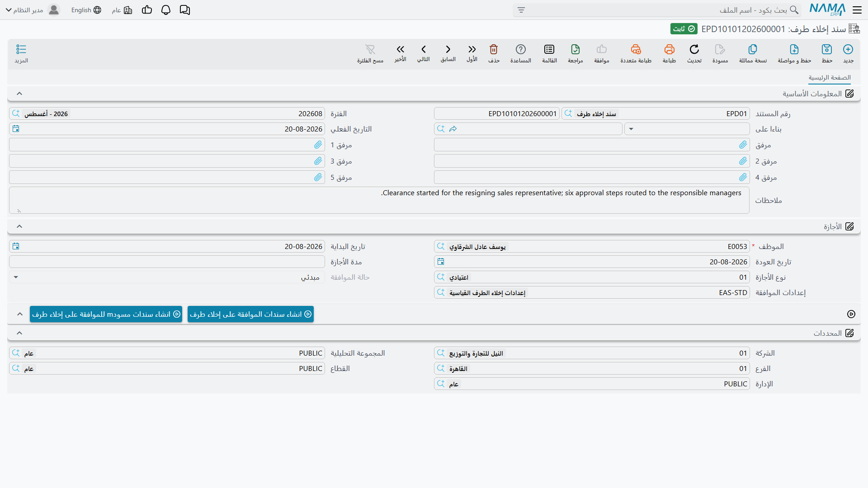The image size is (868, 488).
Task: Click the مراجعة (Review) icon
Action: tap(576, 49)
